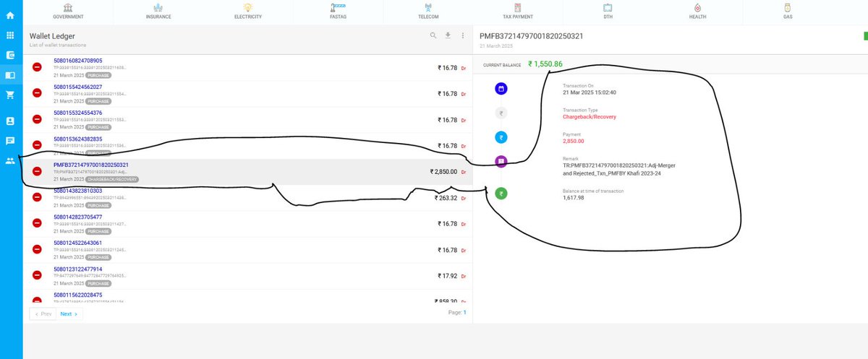Click the Wallet Ledger heading
868x359 pixels.
52,35
